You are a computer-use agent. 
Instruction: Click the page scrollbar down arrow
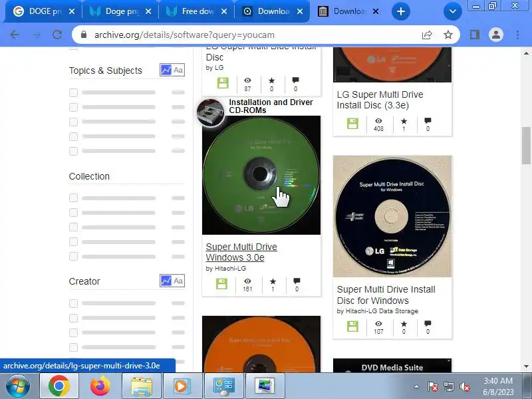pos(526,366)
